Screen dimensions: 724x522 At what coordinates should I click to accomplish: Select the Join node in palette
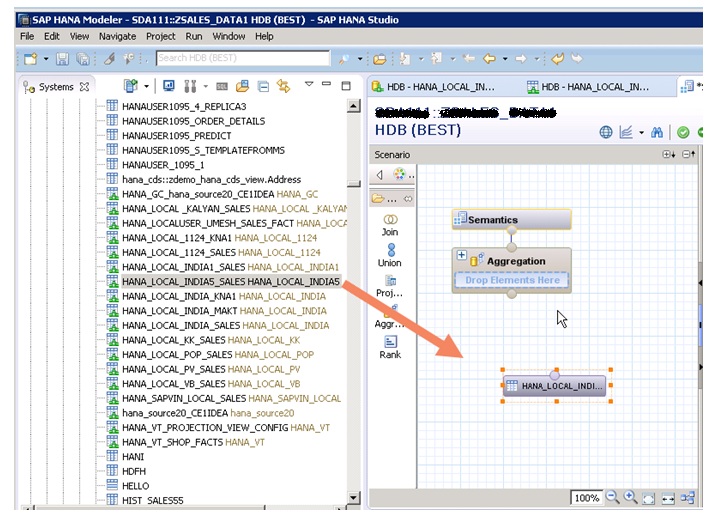click(390, 225)
